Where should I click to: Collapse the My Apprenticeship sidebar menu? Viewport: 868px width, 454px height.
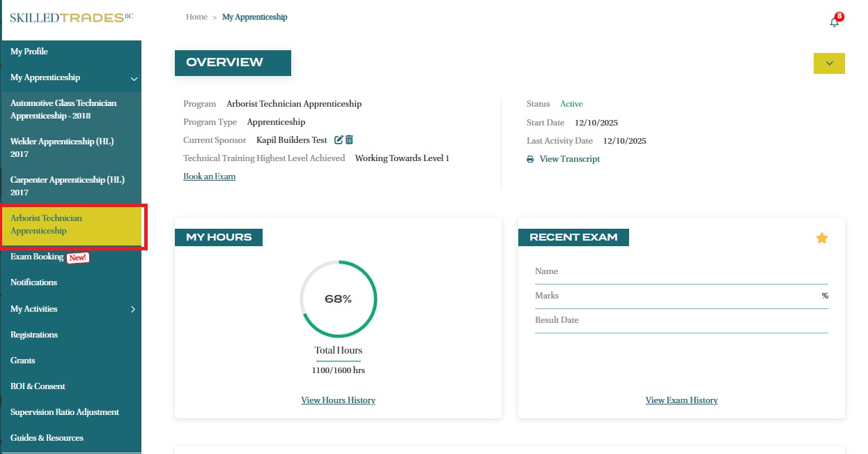134,78
